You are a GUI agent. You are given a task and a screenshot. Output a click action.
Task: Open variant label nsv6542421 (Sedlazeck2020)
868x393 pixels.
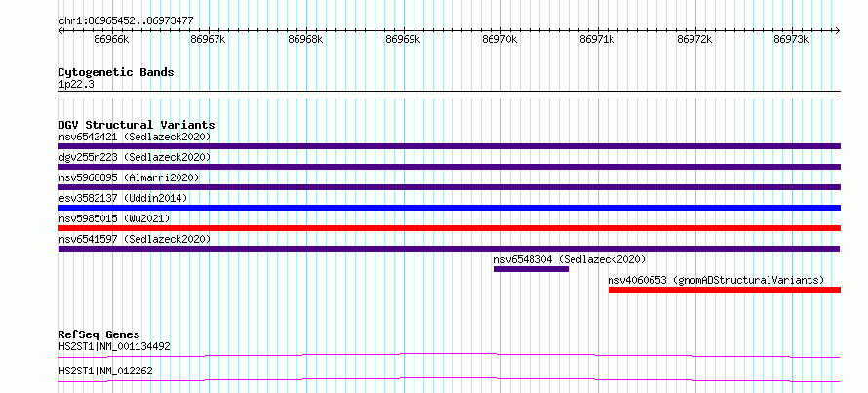135,137
